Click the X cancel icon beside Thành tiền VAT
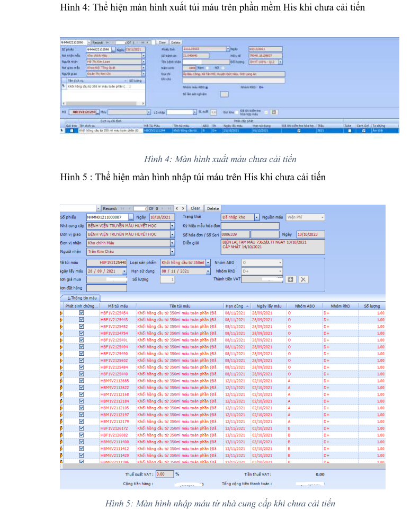 coord(303,279)
